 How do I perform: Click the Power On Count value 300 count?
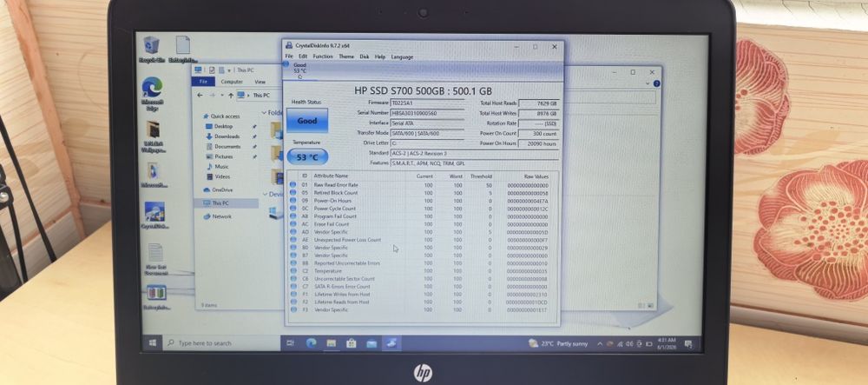click(x=539, y=134)
